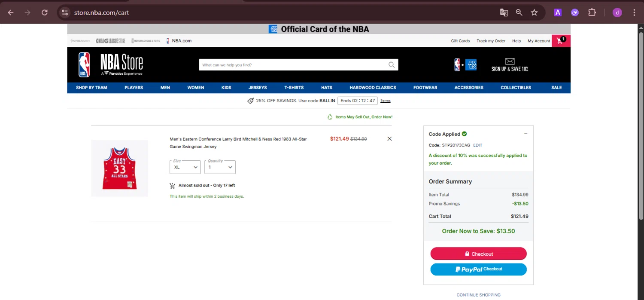Screen dimensions: 644x300
Task: Click EDIT next to promo code
Action: pyautogui.click(x=477, y=145)
